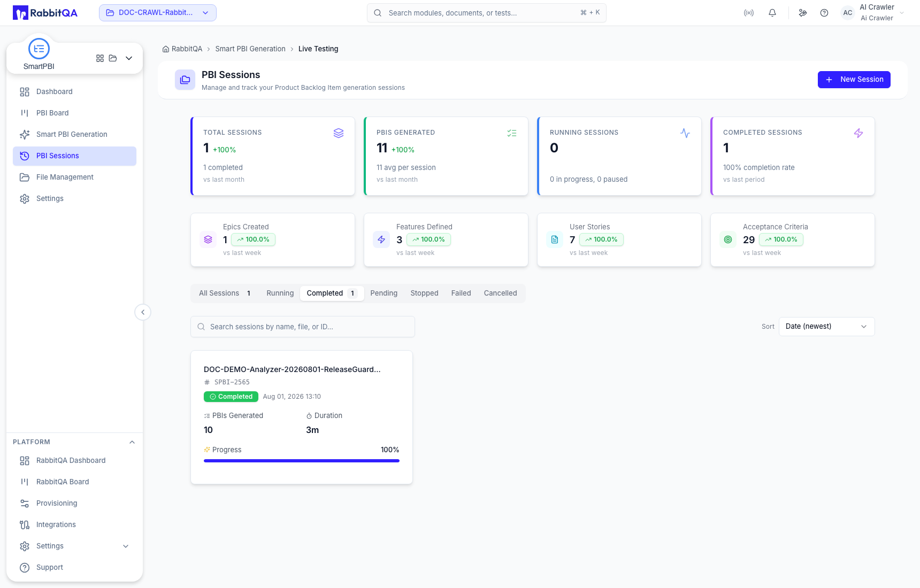Image resolution: width=920 pixels, height=588 pixels.
Task: Open Integrations
Action: (75, 525)
